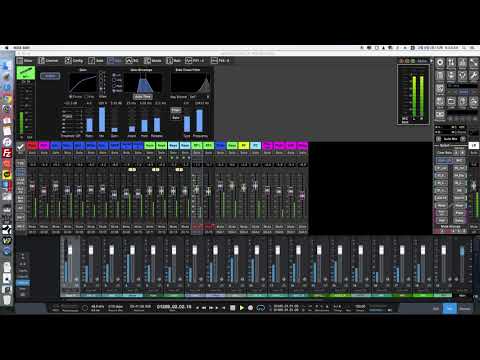Click the circular ring icon atop right panel
The height and width of the screenshot is (360, 480).
click(440, 63)
